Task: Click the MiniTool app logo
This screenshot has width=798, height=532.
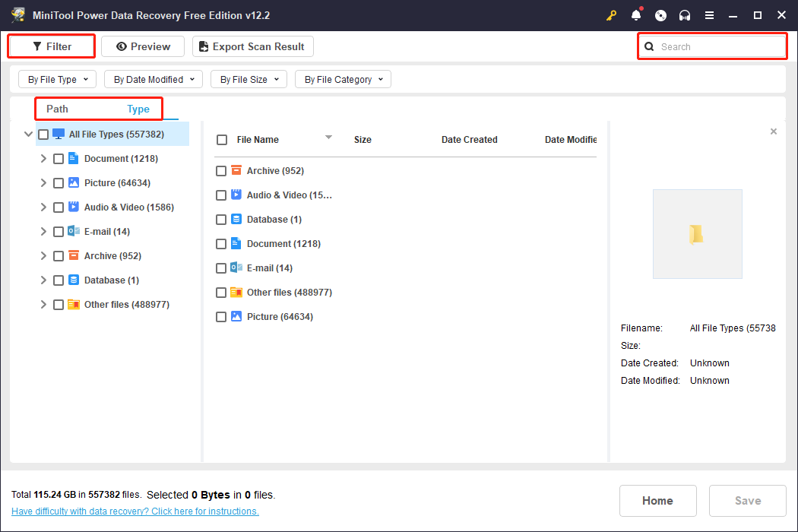Action: click(x=18, y=14)
